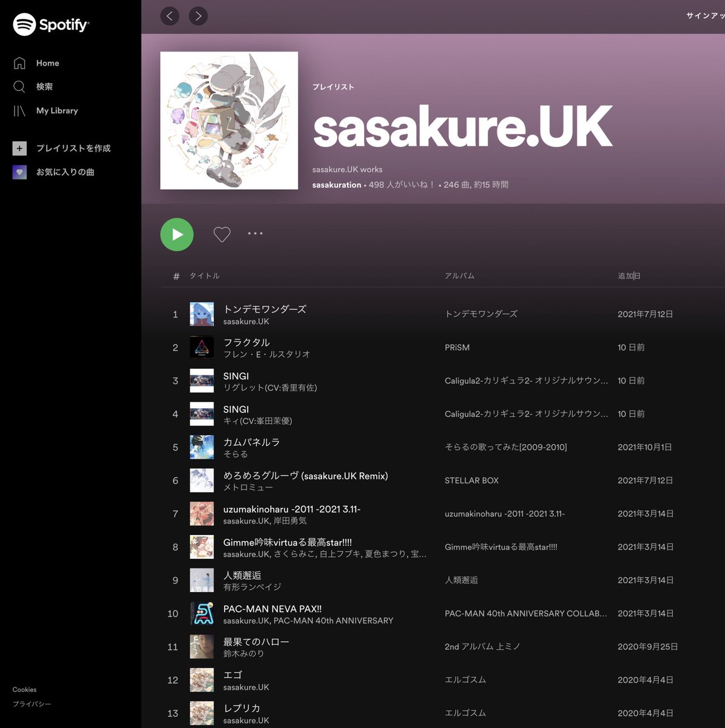The width and height of the screenshot is (725, 728).
Task: Open the PRiSM album link
Action: click(457, 348)
